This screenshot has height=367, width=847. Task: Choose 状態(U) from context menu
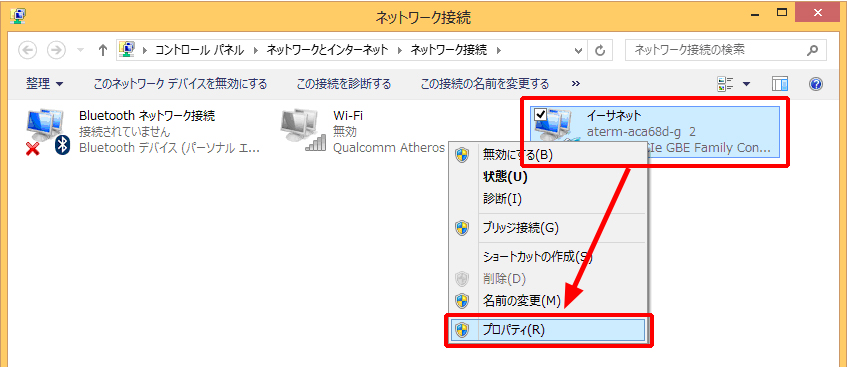coord(547,176)
